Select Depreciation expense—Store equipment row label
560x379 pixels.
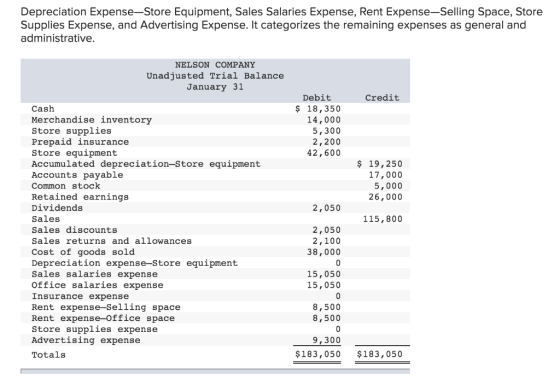click(x=135, y=264)
